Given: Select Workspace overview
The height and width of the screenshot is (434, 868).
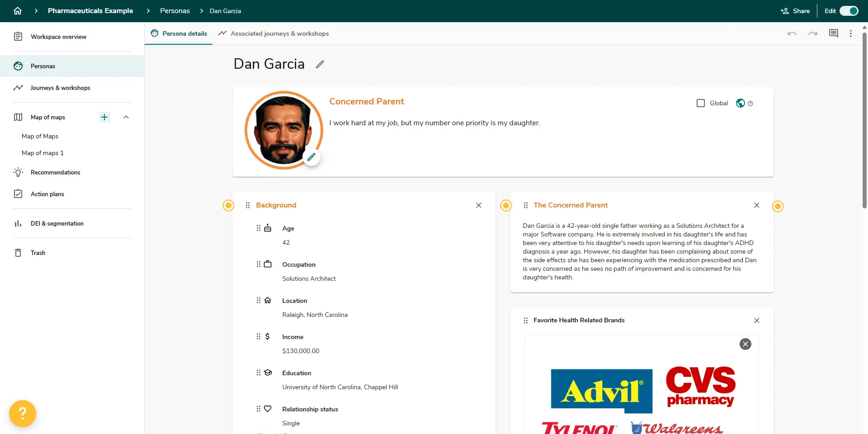Looking at the screenshot, I should click(58, 37).
